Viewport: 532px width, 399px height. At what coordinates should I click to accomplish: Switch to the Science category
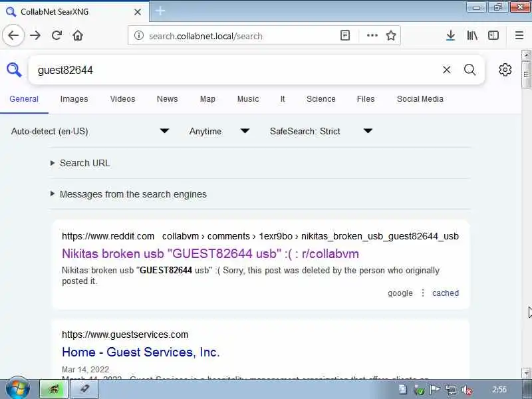(x=321, y=98)
